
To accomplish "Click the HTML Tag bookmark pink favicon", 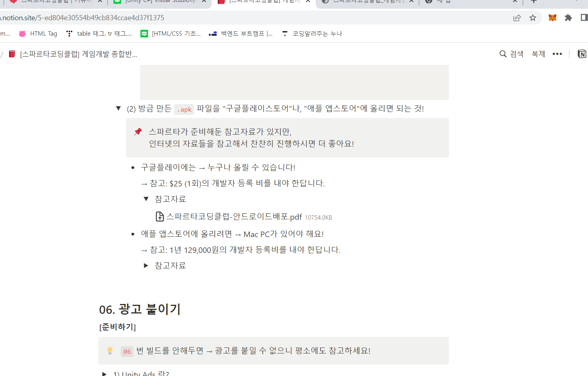I will 22,34.
